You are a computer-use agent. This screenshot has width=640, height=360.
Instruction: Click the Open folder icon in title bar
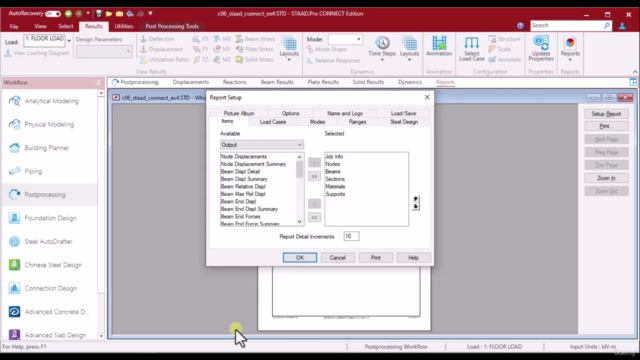pyautogui.click(x=109, y=13)
